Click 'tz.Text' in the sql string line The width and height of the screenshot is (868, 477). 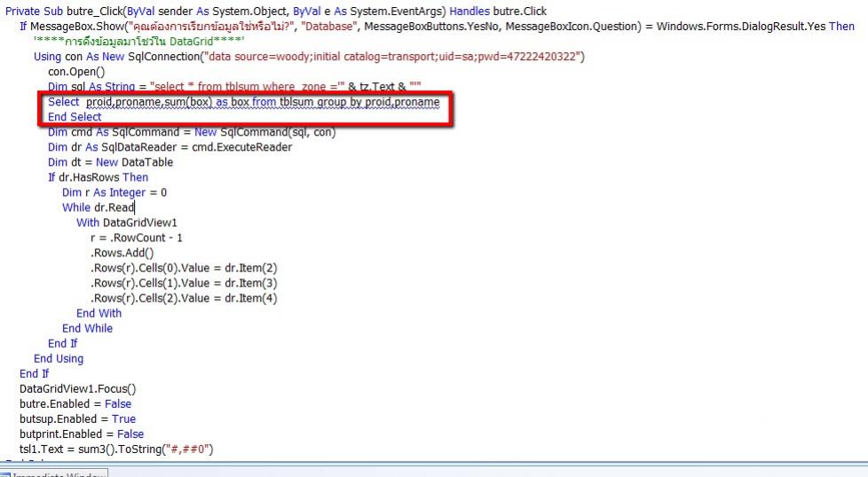coord(377,87)
